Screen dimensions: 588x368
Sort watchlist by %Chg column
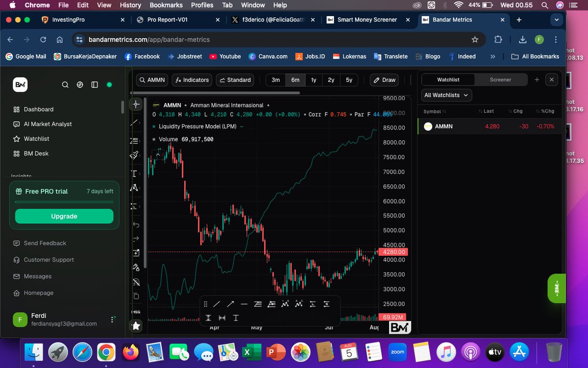[x=545, y=111]
